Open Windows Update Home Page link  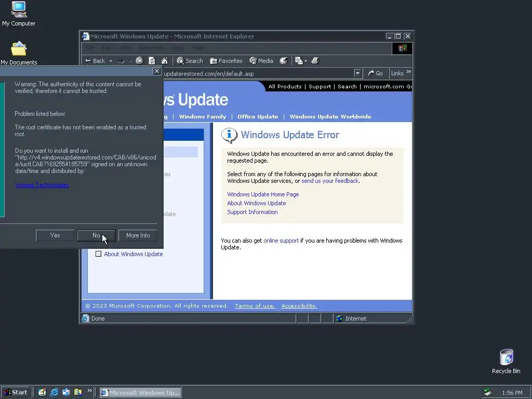pyautogui.click(x=263, y=194)
